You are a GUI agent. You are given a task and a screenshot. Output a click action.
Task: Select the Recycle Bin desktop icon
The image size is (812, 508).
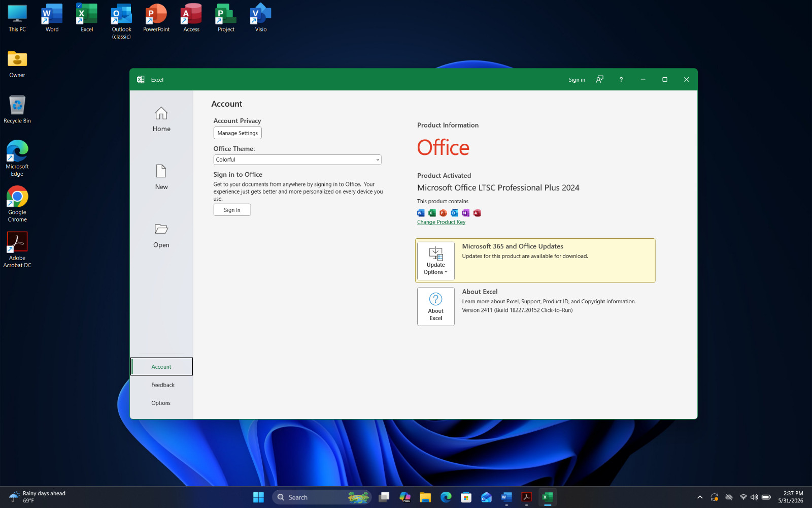(x=17, y=110)
